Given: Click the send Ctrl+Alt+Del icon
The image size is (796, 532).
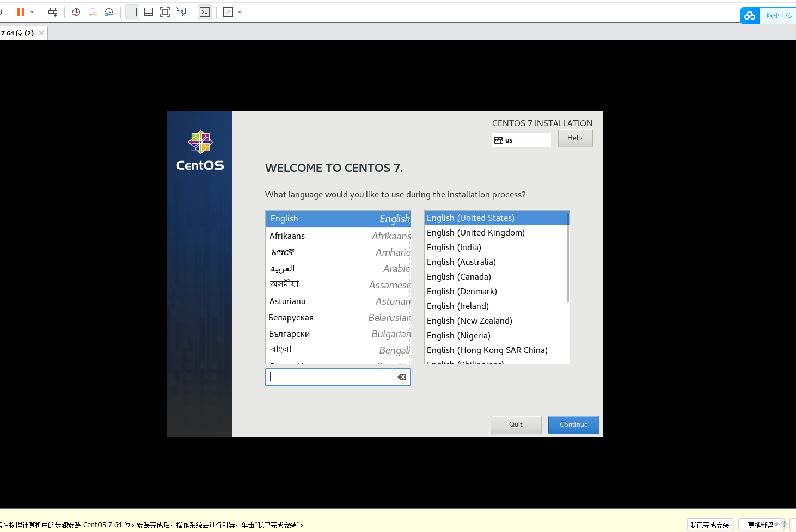Looking at the screenshot, I should [53, 12].
